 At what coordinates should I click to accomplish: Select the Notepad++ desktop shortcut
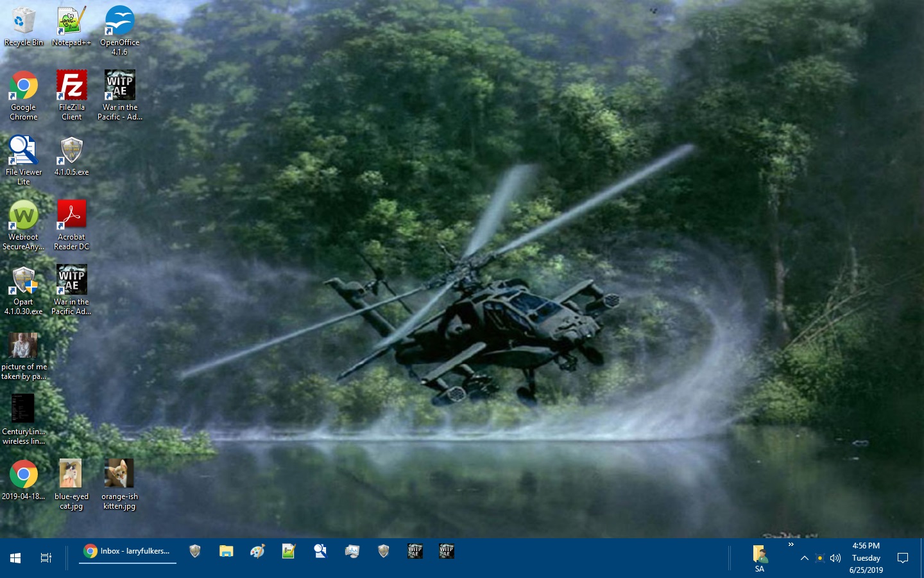pos(71,26)
